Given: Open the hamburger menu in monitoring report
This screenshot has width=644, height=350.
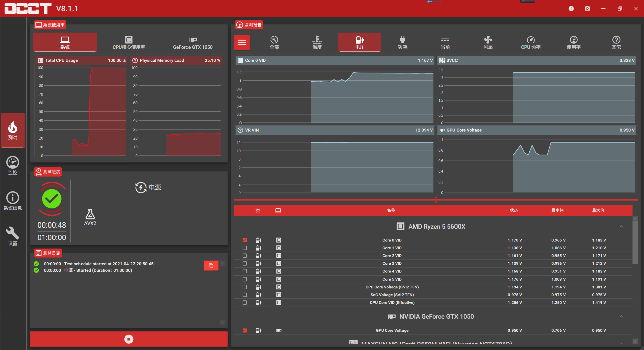Looking at the screenshot, I should pyautogui.click(x=242, y=43).
